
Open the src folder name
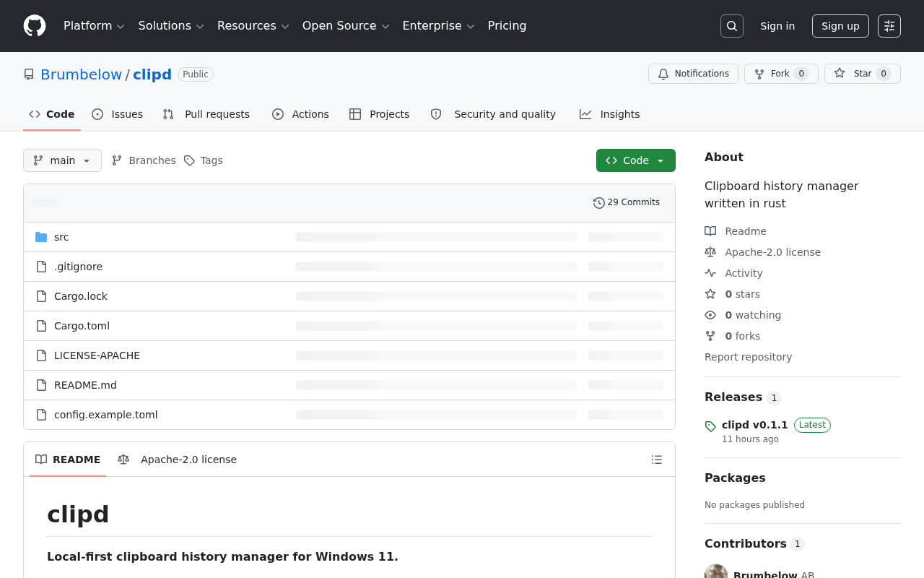click(61, 237)
